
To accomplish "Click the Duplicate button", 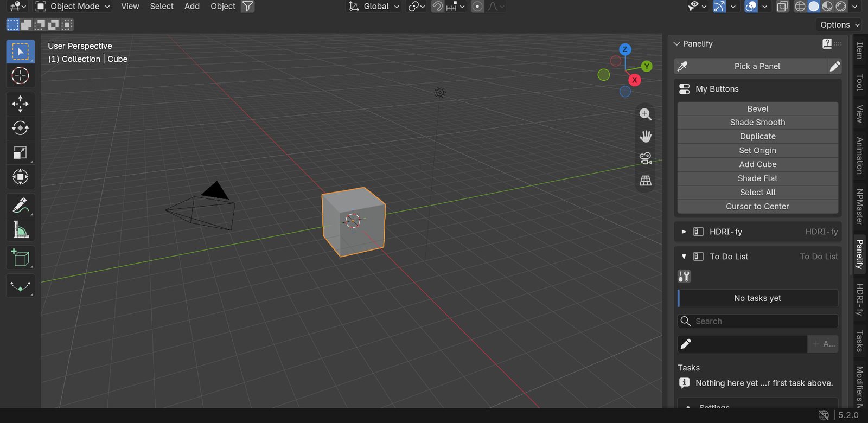I will point(758,137).
